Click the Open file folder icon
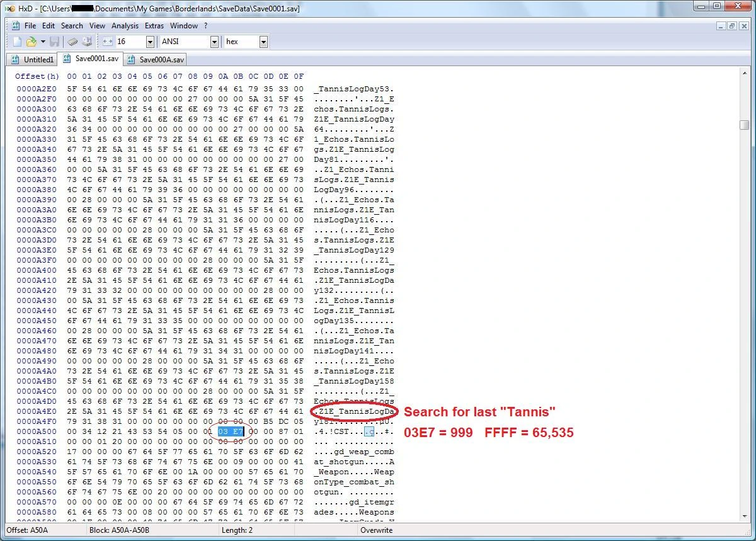The image size is (756, 541). tap(31, 42)
